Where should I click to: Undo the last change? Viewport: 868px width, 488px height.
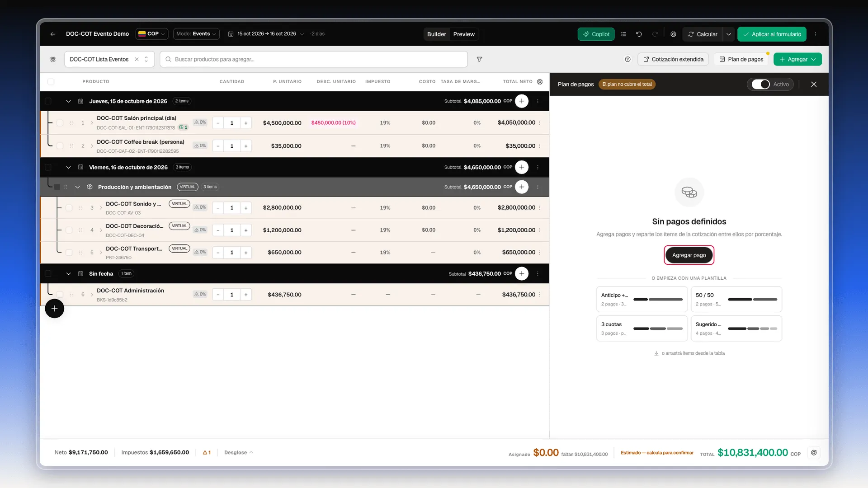[639, 34]
